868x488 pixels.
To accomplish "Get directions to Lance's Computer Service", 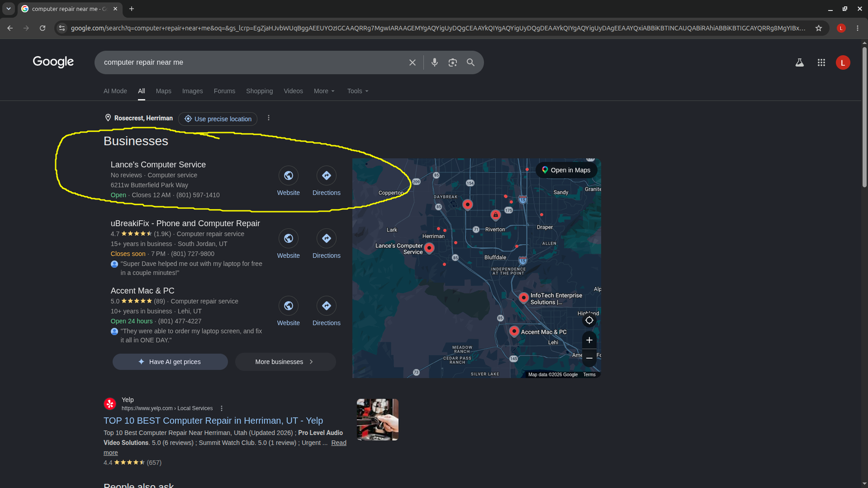I will point(327,181).
